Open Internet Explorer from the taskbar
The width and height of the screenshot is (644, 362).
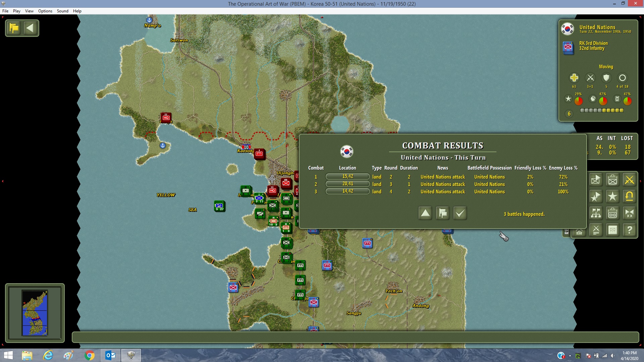coord(48,355)
